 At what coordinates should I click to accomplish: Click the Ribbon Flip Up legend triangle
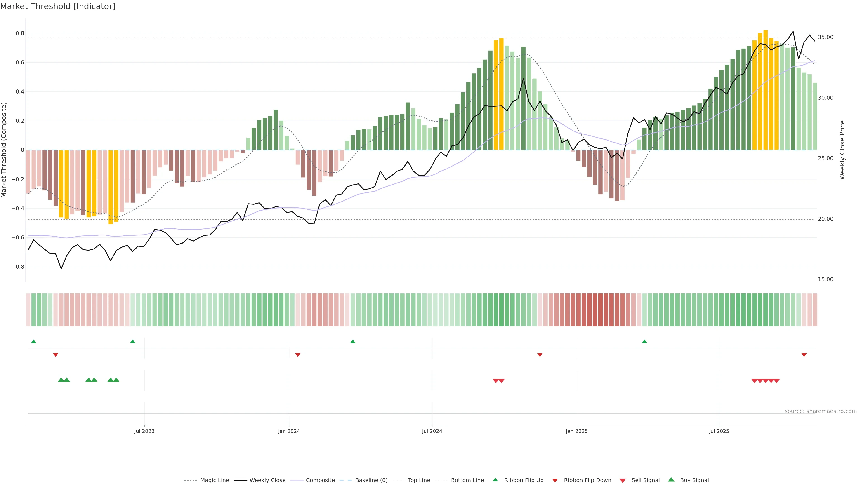(495, 480)
